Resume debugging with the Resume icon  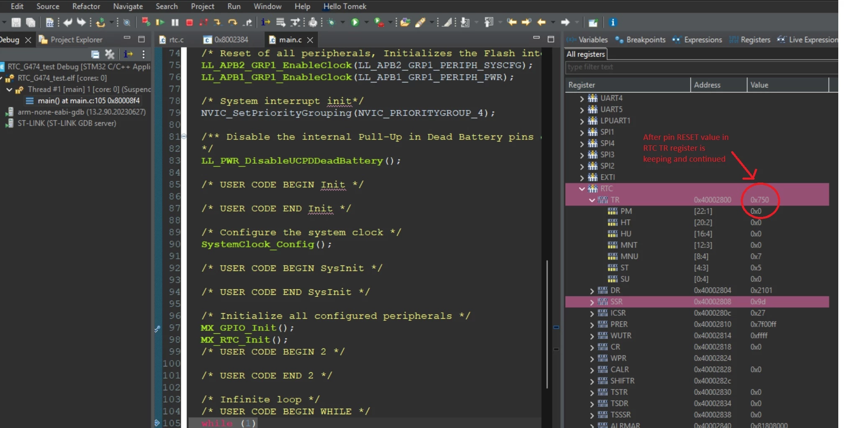160,22
